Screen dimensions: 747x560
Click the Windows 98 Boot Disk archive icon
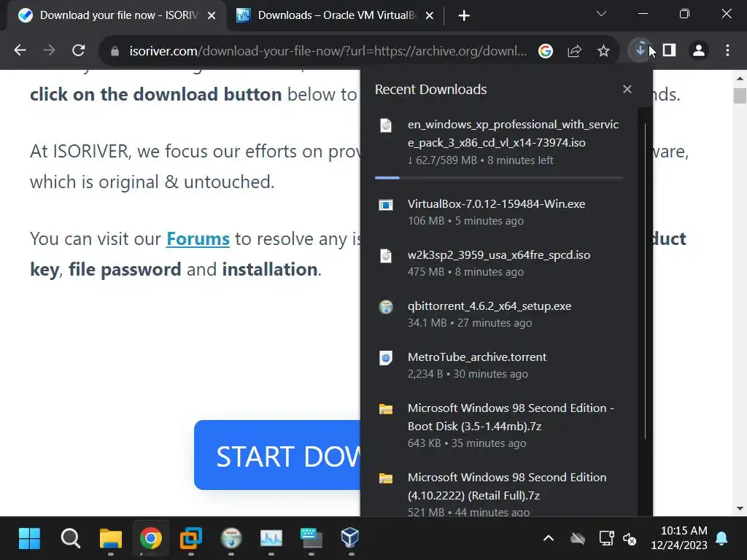pyautogui.click(x=385, y=409)
